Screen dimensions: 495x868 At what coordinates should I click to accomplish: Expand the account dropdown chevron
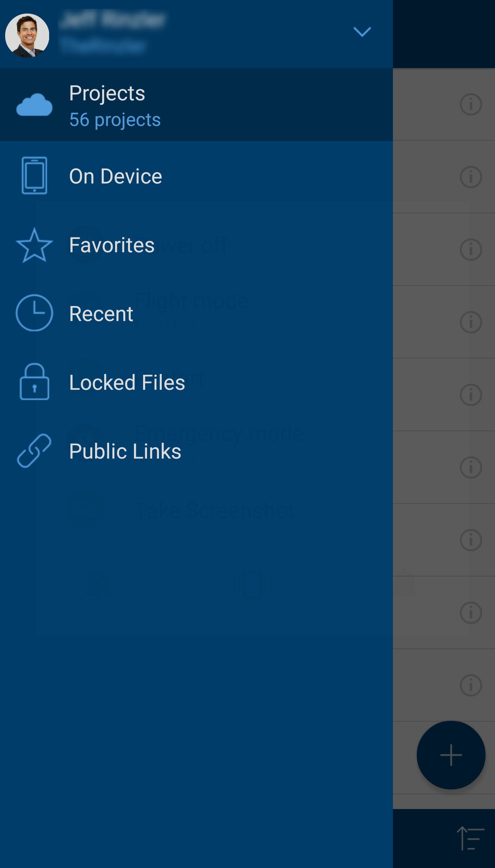point(362,32)
